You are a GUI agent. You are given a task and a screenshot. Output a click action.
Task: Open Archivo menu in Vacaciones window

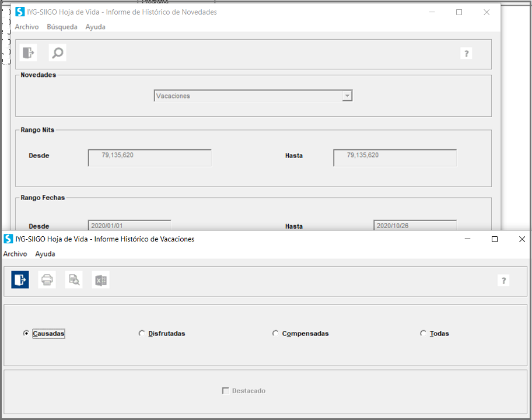coord(15,254)
